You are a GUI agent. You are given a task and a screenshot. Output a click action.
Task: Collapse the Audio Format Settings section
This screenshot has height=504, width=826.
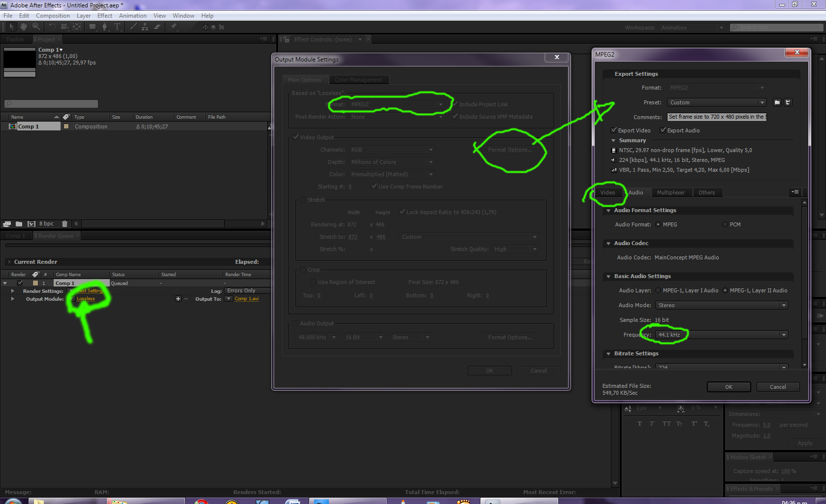608,210
